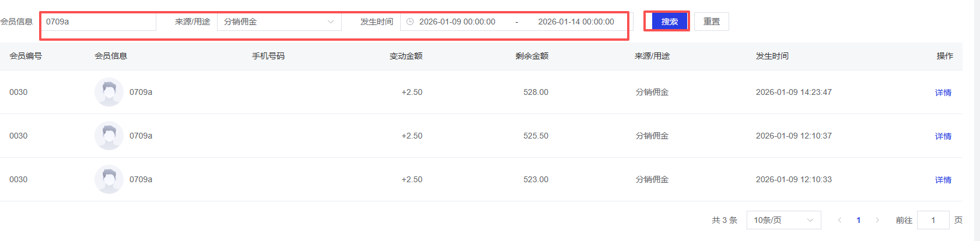980x241 pixels.
Task: Expand the 10条/页 page size selector
Action: 783,220
